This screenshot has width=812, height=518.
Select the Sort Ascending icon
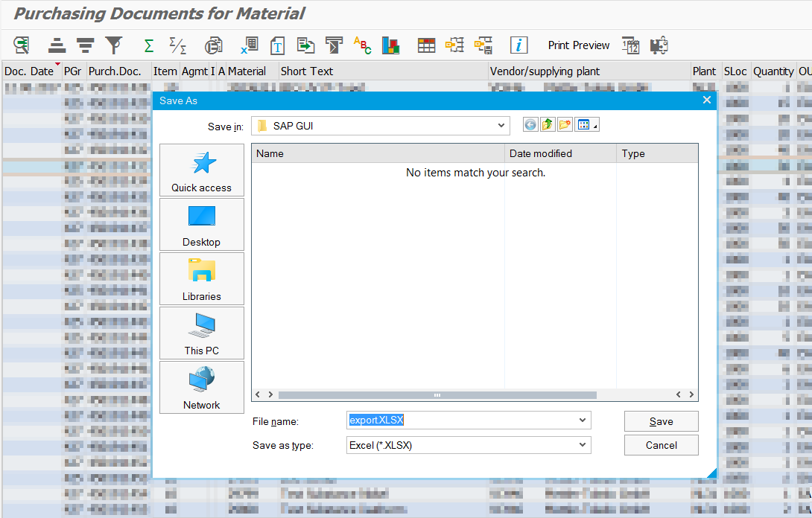coord(57,45)
